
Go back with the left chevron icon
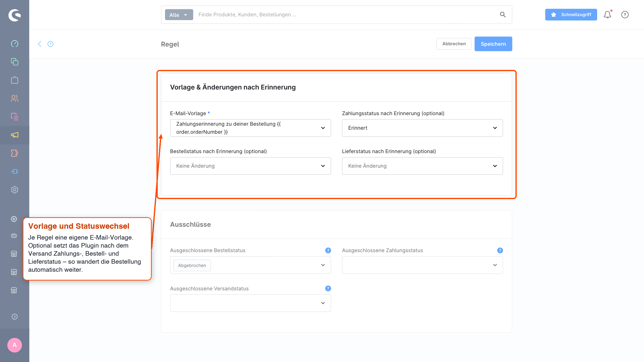click(39, 44)
